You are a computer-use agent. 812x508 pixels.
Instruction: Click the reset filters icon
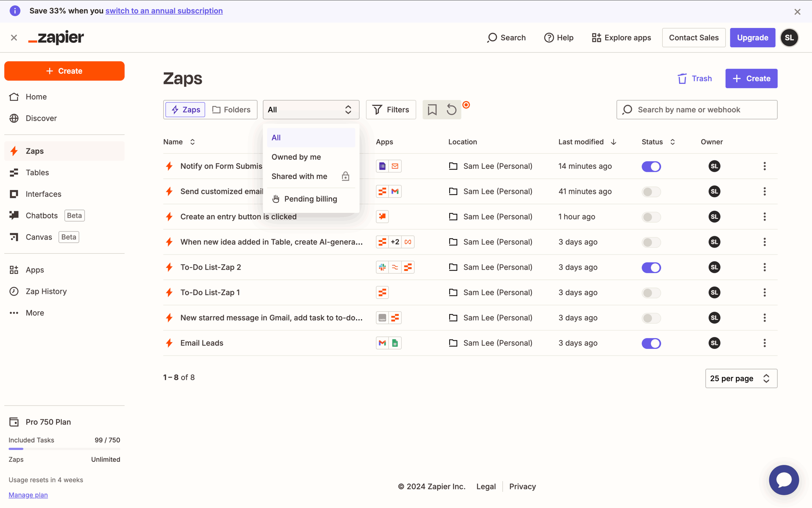click(x=451, y=110)
